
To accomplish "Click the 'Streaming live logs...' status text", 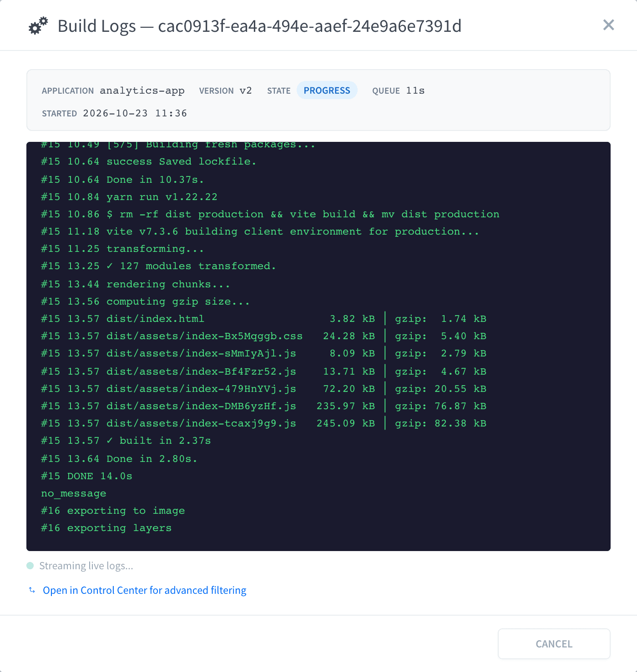I will [86, 566].
